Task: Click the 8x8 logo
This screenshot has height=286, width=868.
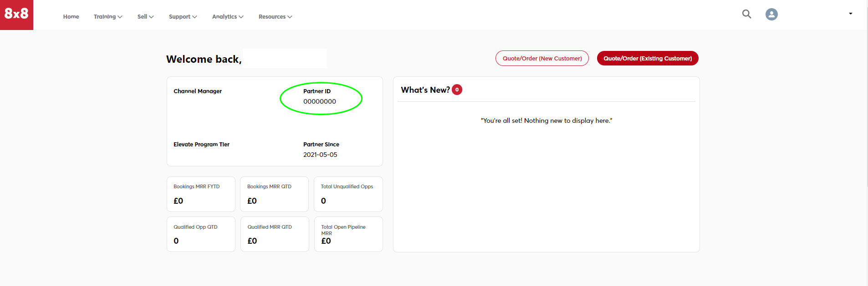Action: pyautogui.click(x=16, y=15)
